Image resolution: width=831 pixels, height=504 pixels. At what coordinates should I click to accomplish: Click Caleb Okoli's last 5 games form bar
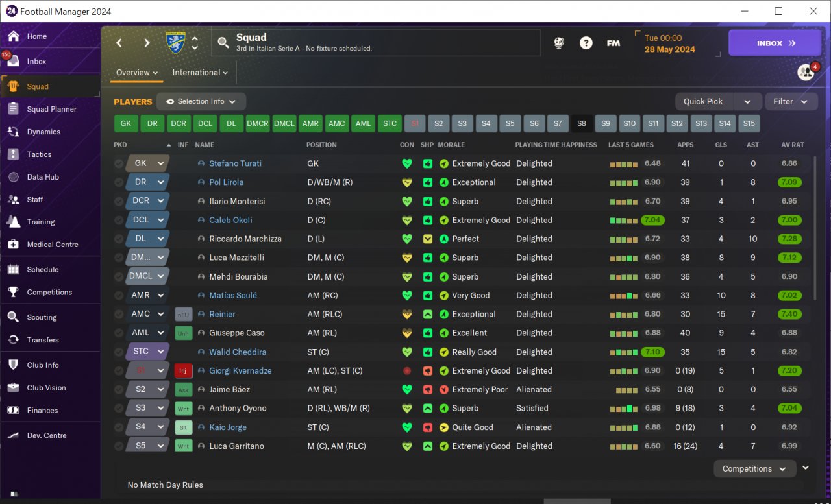click(x=624, y=221)
